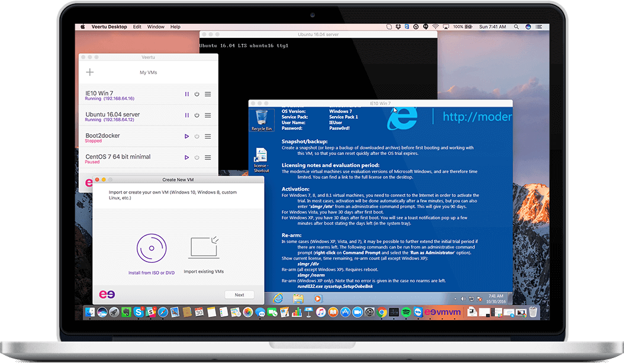624x364 pixels.
Task: Click the battery 100% indicator
Action: 462,27
